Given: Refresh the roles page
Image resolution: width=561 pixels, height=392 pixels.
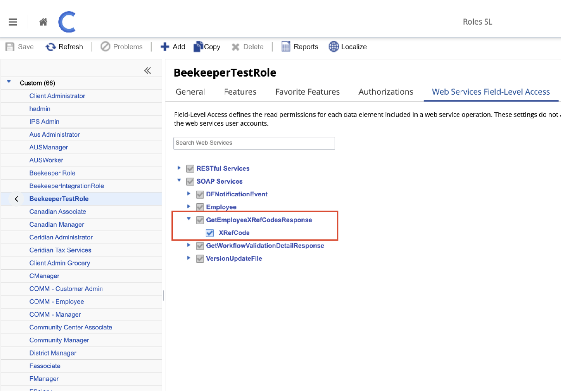Looking at the screenshot, I should click(64, 47).
